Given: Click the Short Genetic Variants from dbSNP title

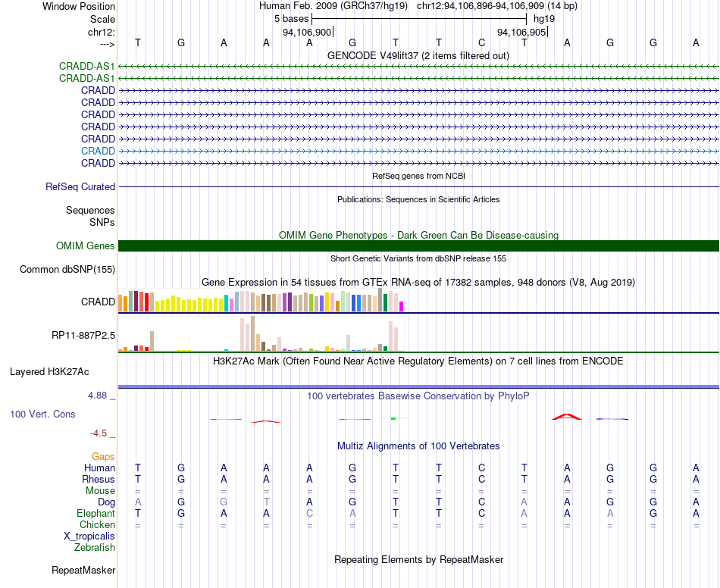Looking at the screenshot, I should 418,258.
